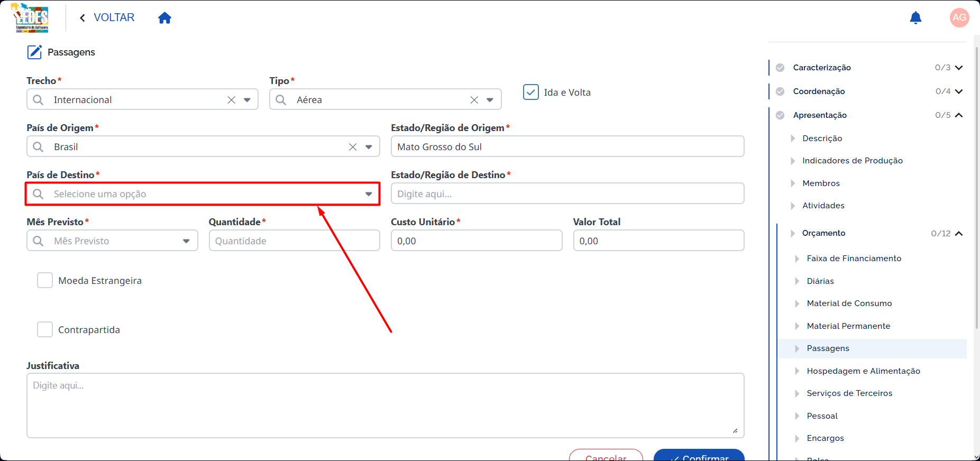The image size is (980, 461).
Task: Open the Atividades menu item
Action: pyautogui.click(x=823, y=206)
